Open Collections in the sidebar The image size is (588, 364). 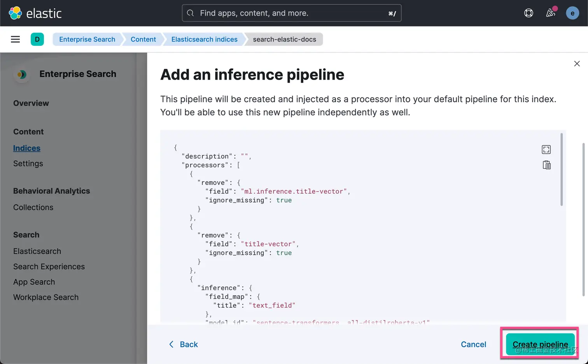click(x=33, y=207)
